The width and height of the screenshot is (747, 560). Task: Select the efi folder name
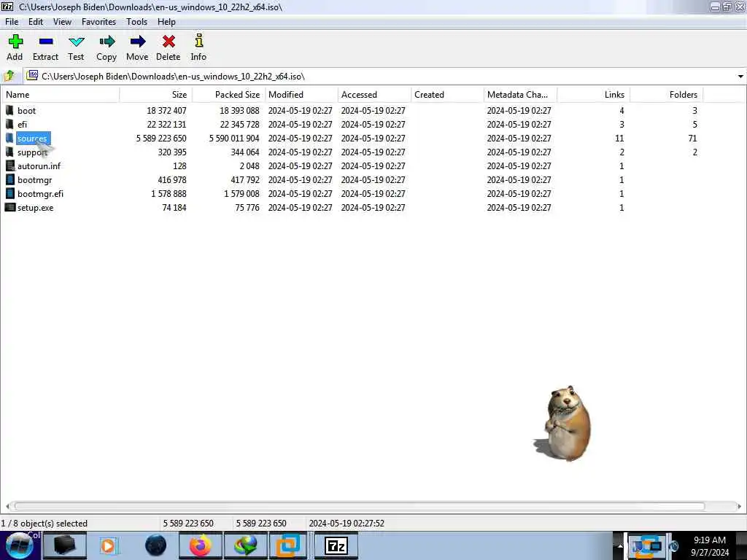[23, 124]
